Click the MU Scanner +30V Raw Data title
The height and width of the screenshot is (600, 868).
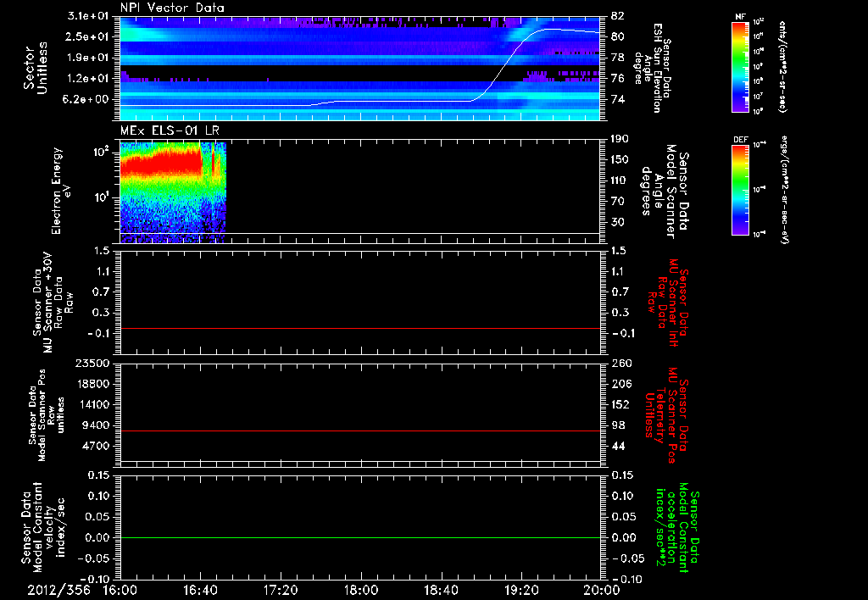(53, 303)
